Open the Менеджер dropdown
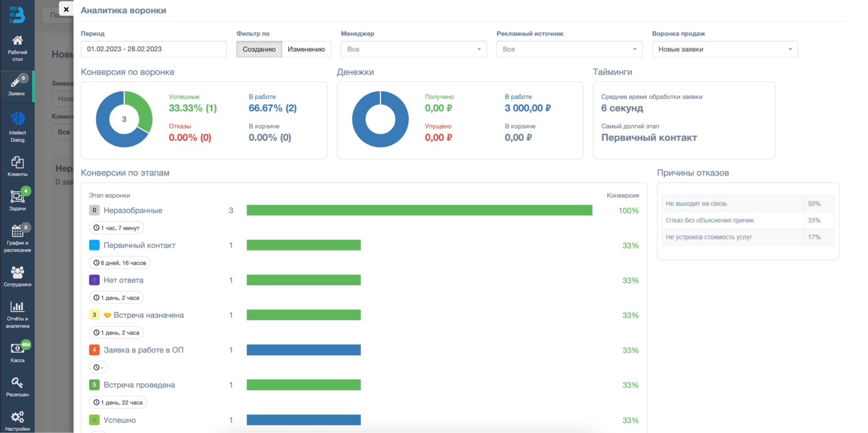 [413, 49]
